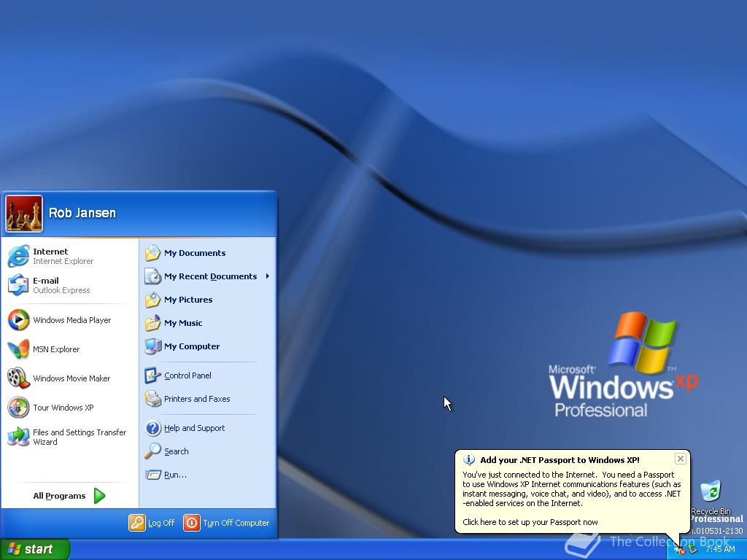Open Printers and Faxes icon
The width and height of the screenshot is (747, 560).
[x=152, y=399]
